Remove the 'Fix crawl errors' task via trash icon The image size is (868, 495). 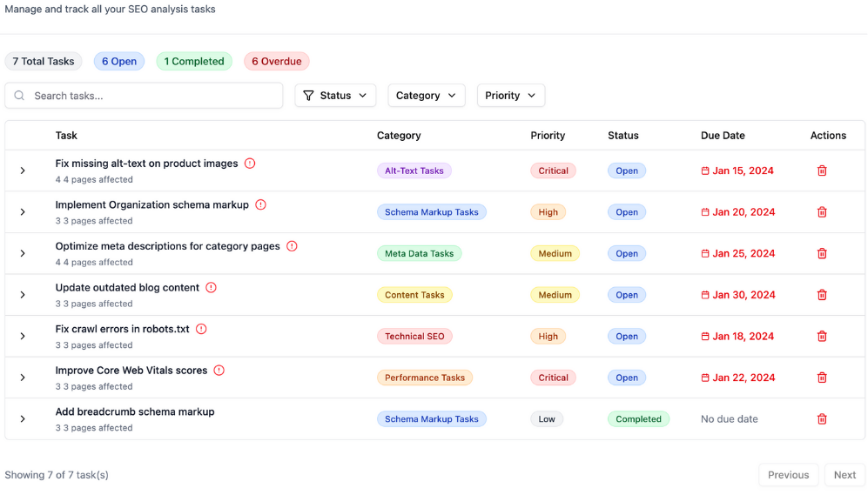822,337
